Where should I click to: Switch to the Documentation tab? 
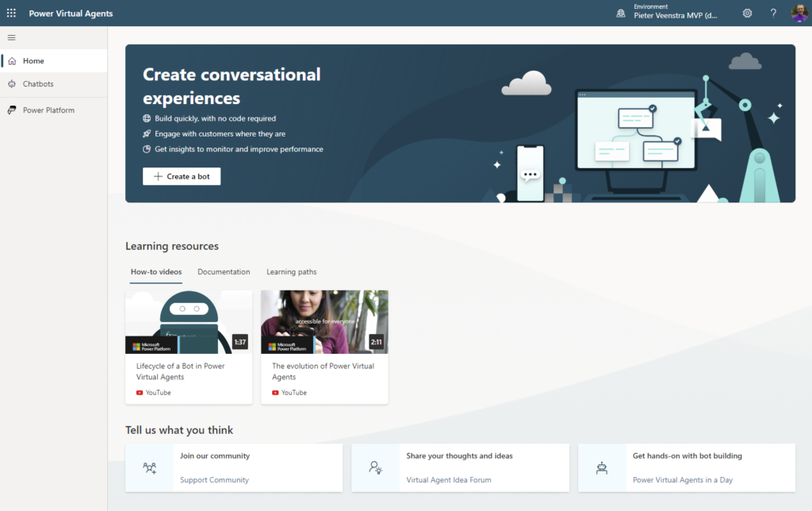[224, 271]
